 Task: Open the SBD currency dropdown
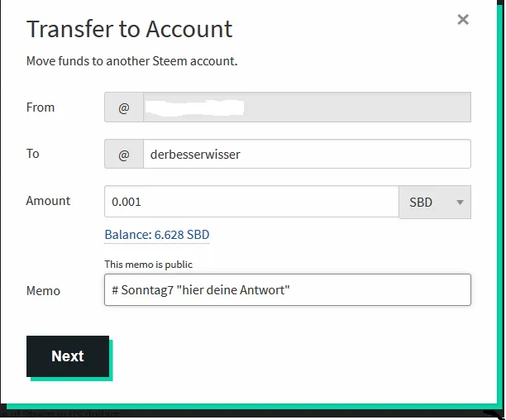click(x=435, y=202)
